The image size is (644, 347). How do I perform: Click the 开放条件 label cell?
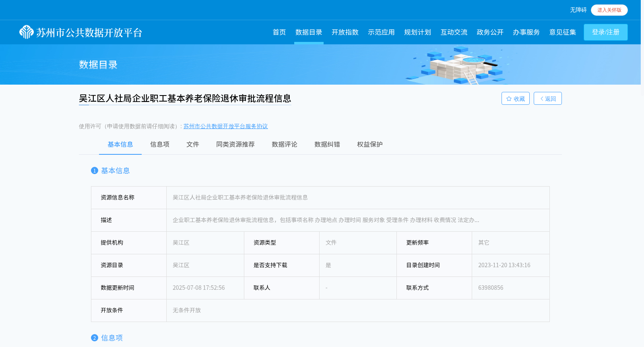(129, 310)
